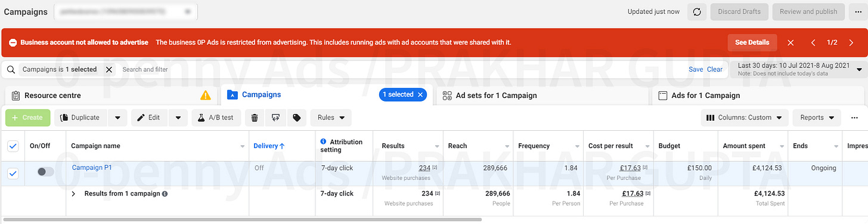Open the Edit dropdown arrow

178,118
